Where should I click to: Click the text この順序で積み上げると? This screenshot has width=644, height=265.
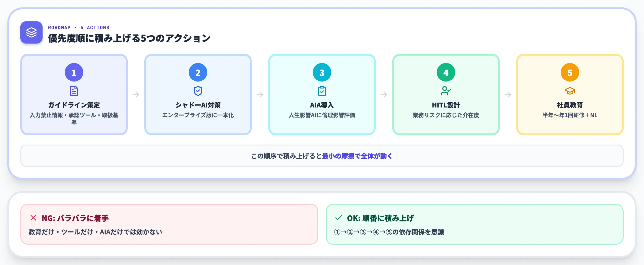[x=287, y=156]
